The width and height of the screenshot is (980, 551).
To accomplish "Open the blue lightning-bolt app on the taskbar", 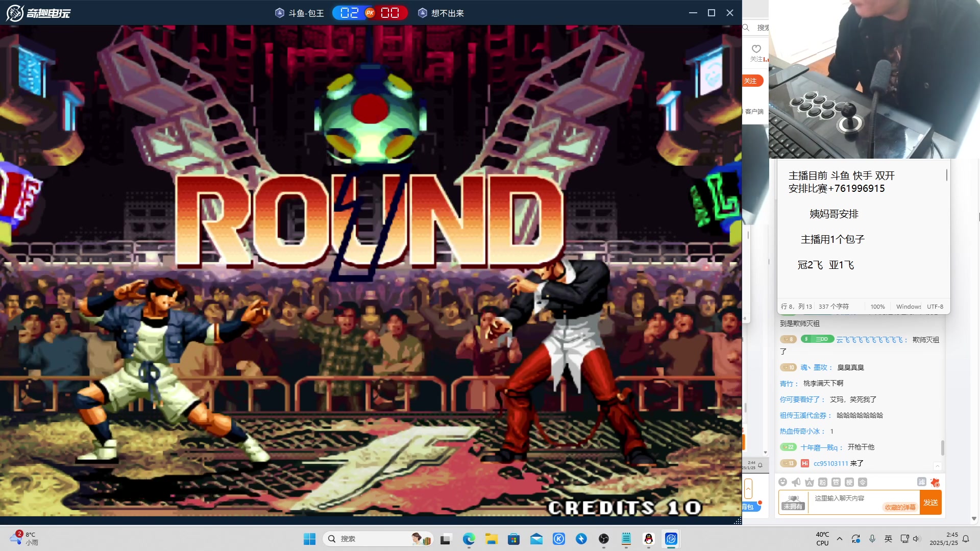I will pos(581,539).
